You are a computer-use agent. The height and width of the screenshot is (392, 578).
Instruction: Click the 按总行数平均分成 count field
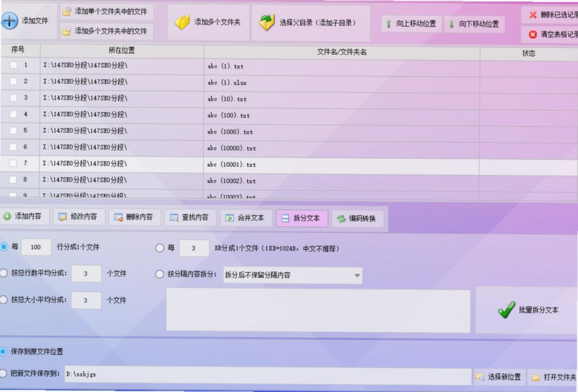point(86,274)
